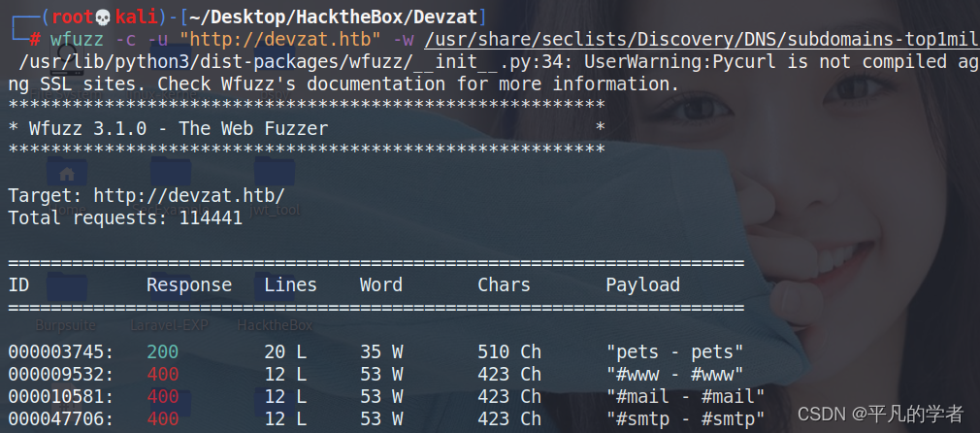Click the "423 Ch" value in the #smtp row
The width and height of the screenshot is (980, 433).
pyautogui.click(x=510, y=419)
